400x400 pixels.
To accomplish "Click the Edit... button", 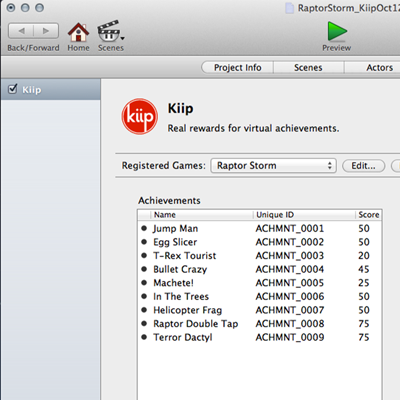I will 363,166.
